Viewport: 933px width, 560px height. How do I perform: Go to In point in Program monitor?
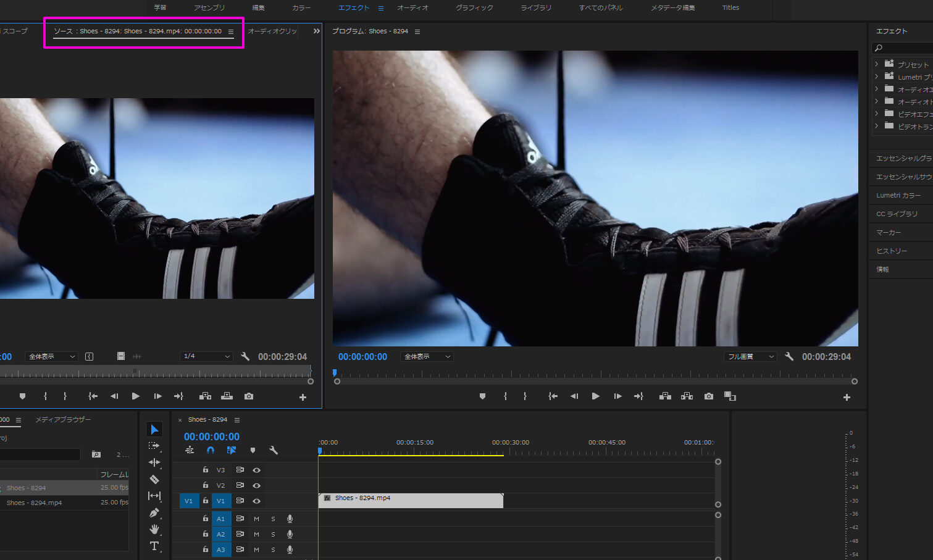(x=553, y=396)
